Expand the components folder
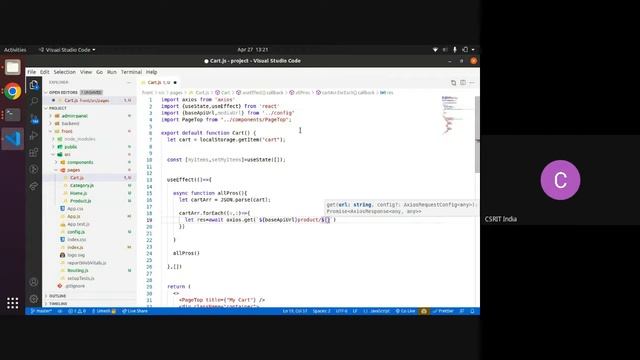 tap(80, 162)
